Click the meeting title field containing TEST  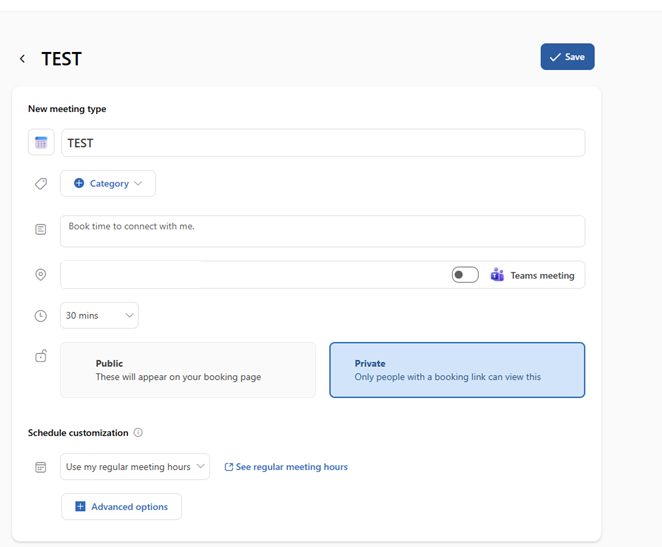point(322,143)
